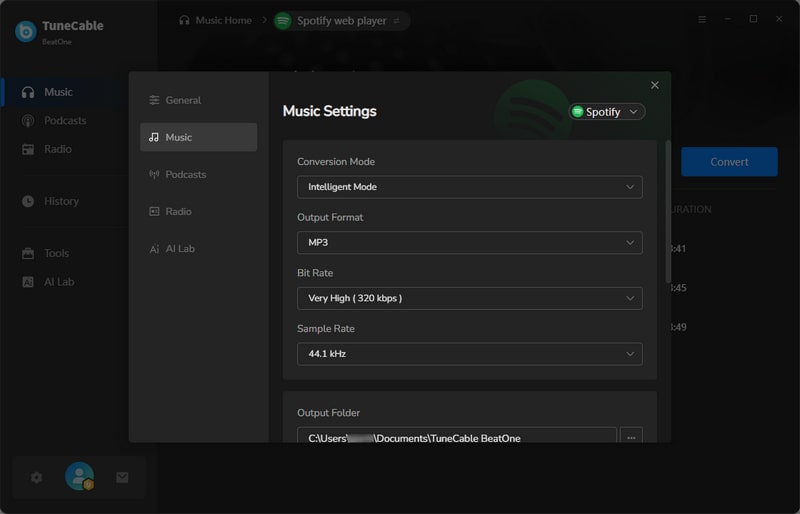Viewport: 800px width, 514px height.
Task: Click AI icon beside sidebar AI Lab
Action: [x=28, y=282]
